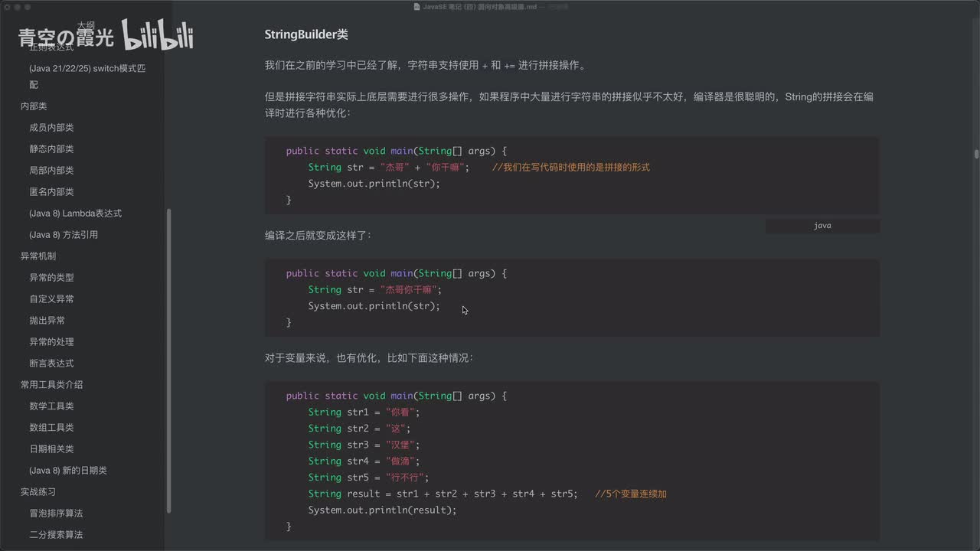Go to 实战练习 chapter in outline
Screen dimensions: 980x551
[38, 492]
